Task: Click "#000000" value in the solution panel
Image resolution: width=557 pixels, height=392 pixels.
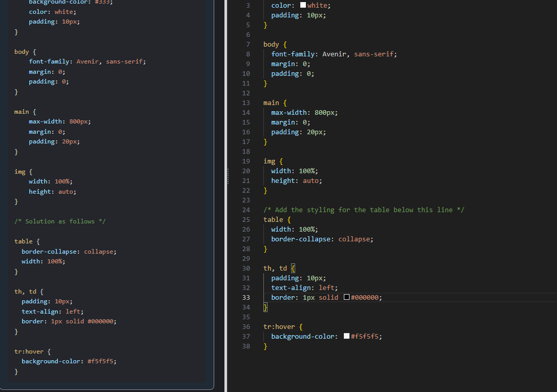Action: [100, 321]
